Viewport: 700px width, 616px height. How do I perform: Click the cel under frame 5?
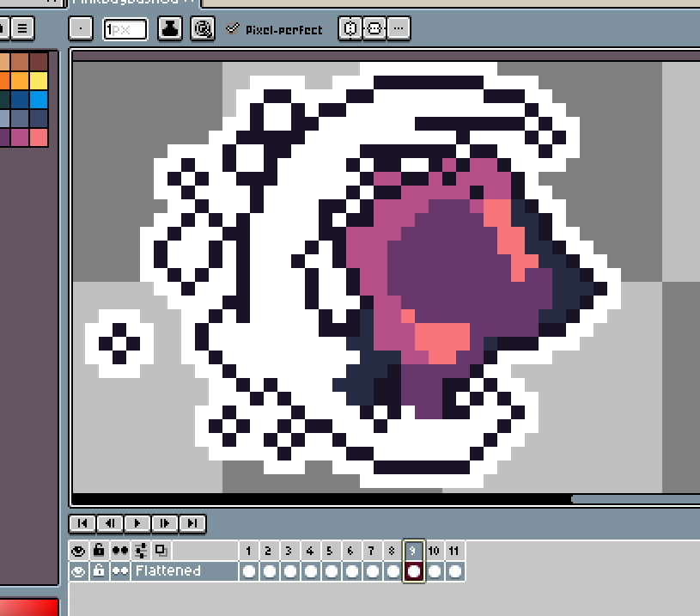tap(331, 571)
